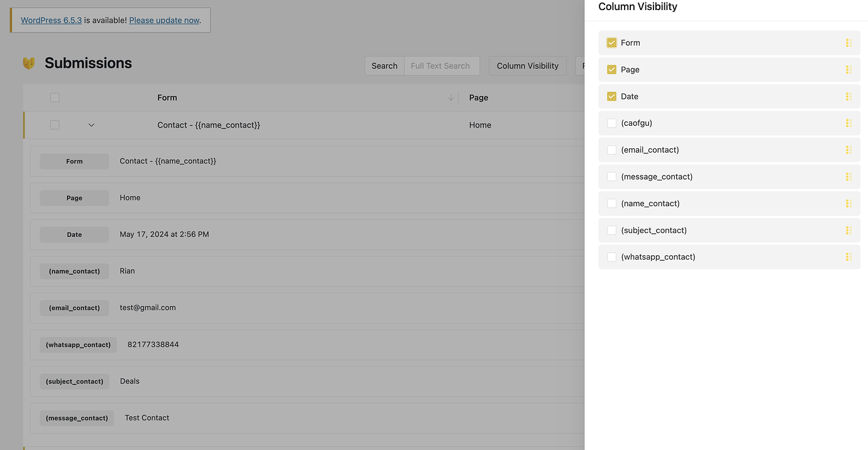
Task: Click the drag handle for (email_contact)
Action: click(849, 150)
